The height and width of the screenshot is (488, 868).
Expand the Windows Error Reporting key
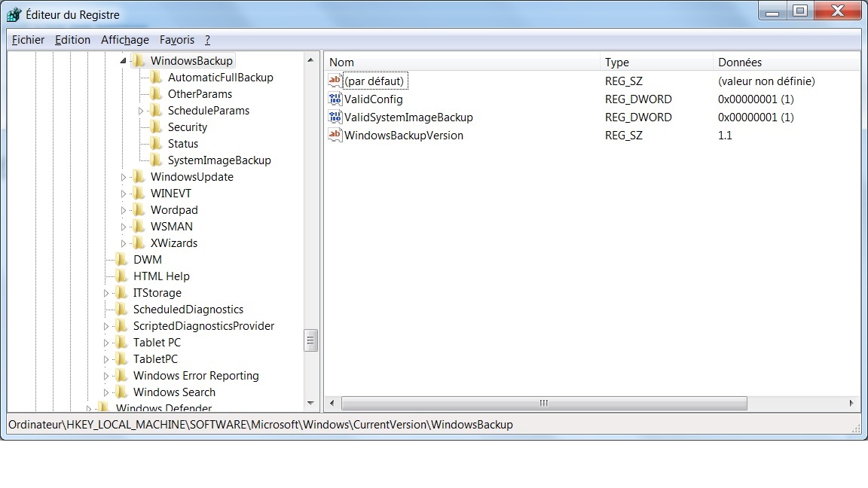pos(105,377)
